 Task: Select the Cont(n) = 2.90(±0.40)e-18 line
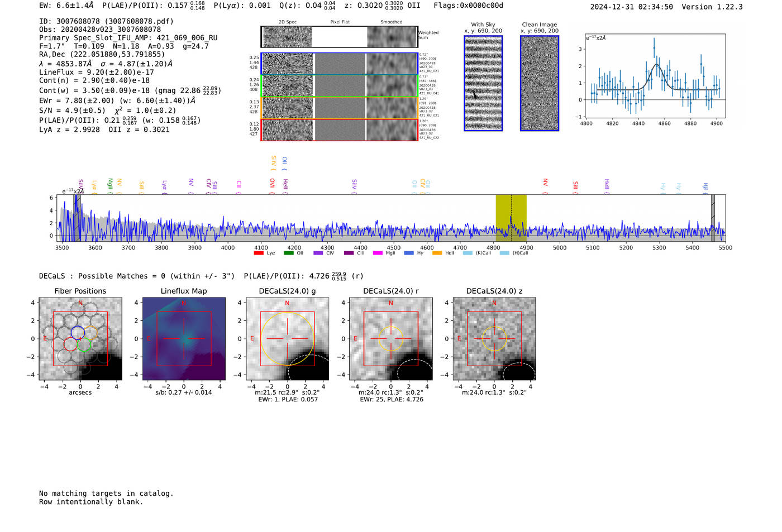pyautogui.click(x=94, y=80)
